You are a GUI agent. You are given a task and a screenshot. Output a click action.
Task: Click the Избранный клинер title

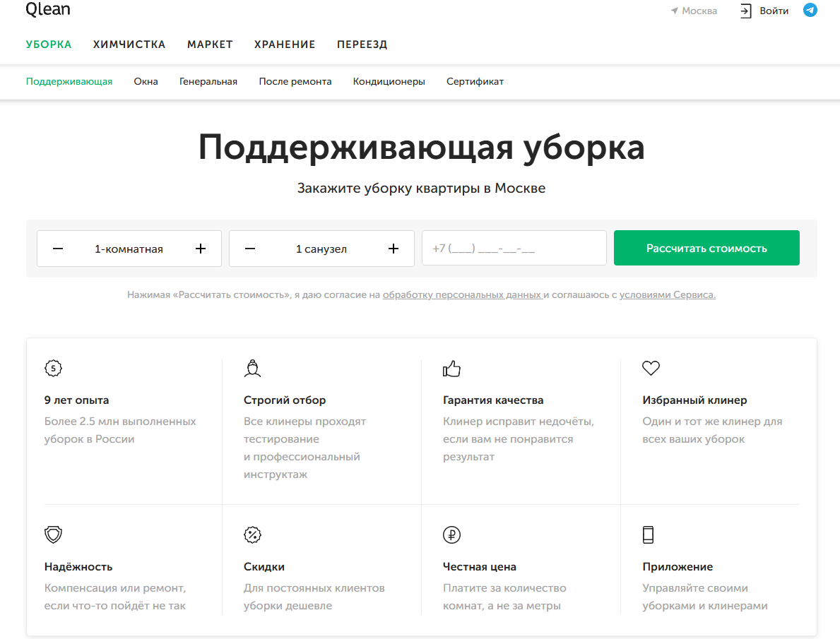click(694, 400)
